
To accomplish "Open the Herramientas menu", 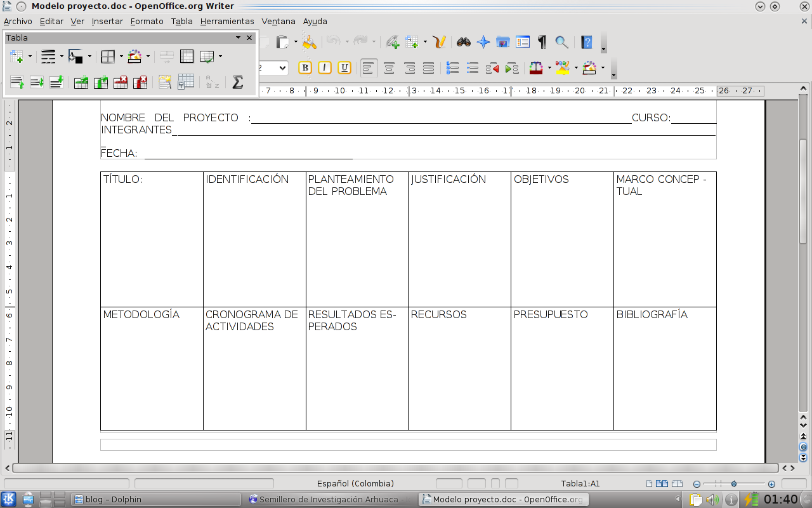I will 227,21.
